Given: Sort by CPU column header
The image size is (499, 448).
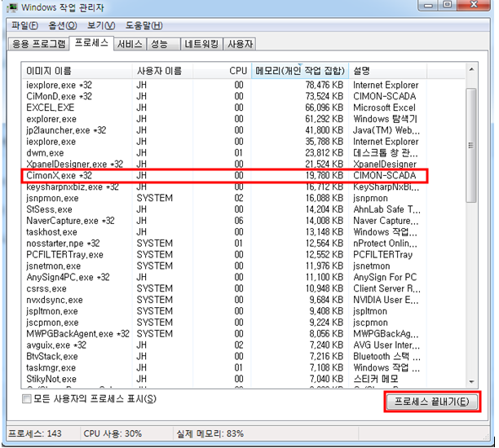Looking at the screenshot, I should tap(222, 71).
